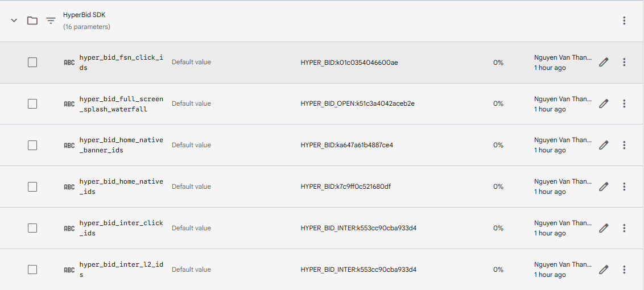Edit the hyper_bid_home_native_banner_ids parameter
Image resolution: width=644 pixels, height=290 pixels.
(x=604, y=145)
